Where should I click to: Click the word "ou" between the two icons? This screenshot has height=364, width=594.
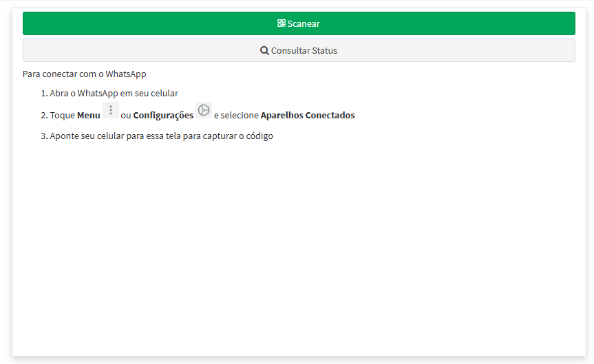pos(126,116)
